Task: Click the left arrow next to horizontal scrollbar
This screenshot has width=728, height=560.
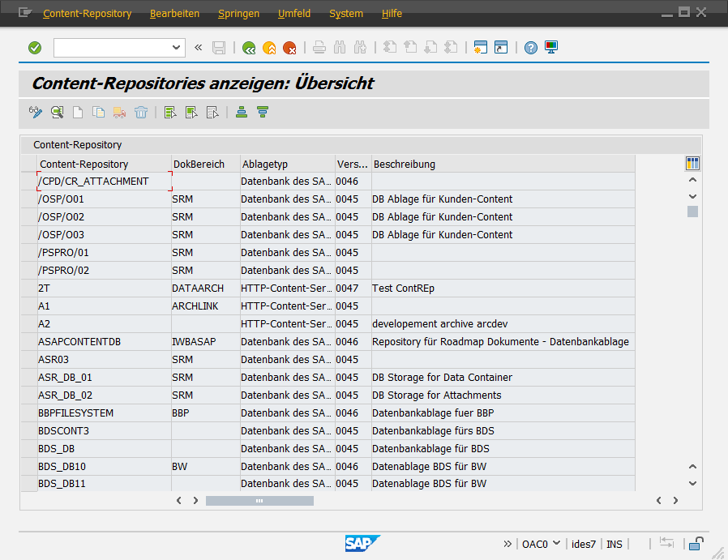Action: pos(178,501)
